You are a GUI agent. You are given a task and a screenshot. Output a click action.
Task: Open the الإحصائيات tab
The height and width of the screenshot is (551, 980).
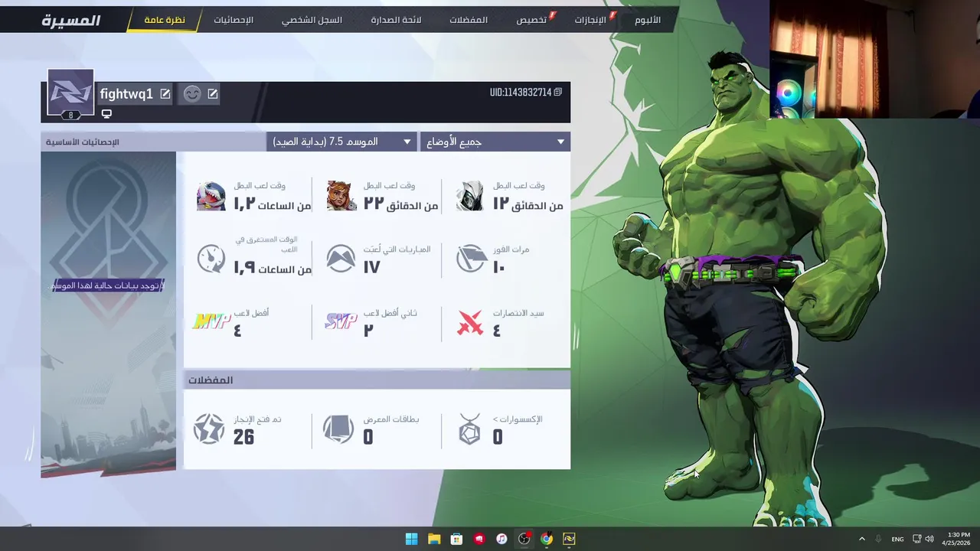pos(234,20)
